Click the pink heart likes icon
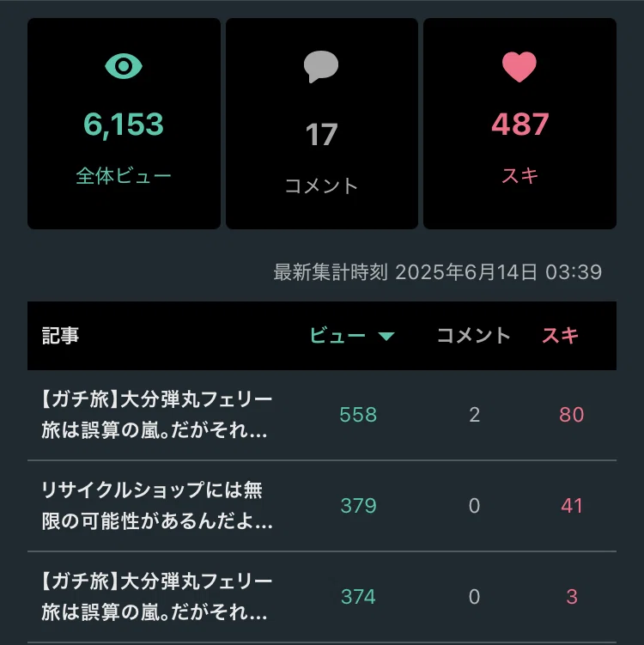 (x=519, y=67)
